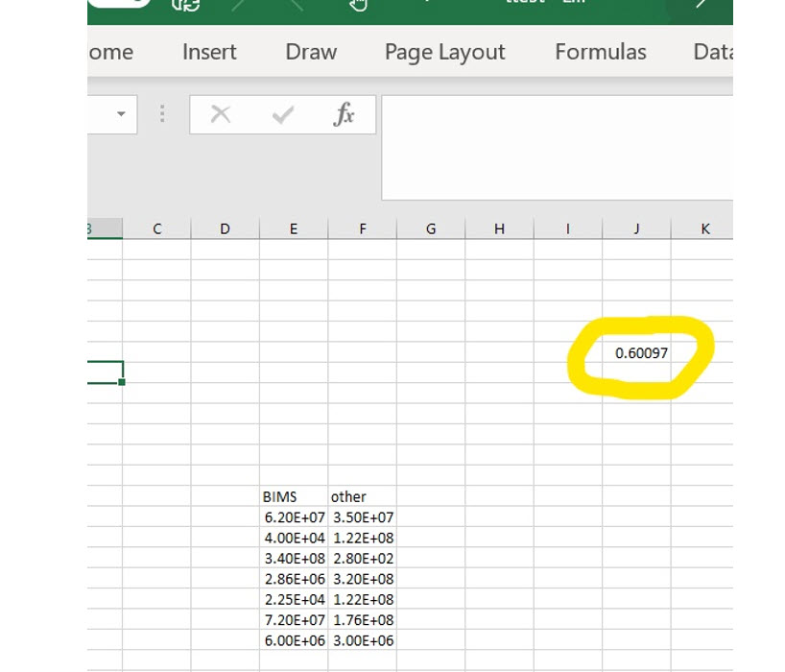The image size is (785, 672).
Task: Click the cell showing 6.00E+06
Action: coord(294,640)
